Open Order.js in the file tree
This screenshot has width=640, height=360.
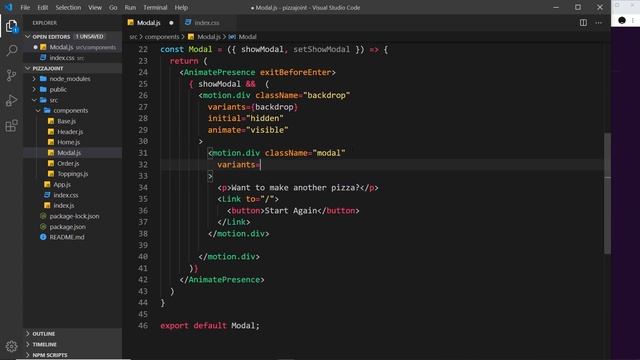[68, 163]
